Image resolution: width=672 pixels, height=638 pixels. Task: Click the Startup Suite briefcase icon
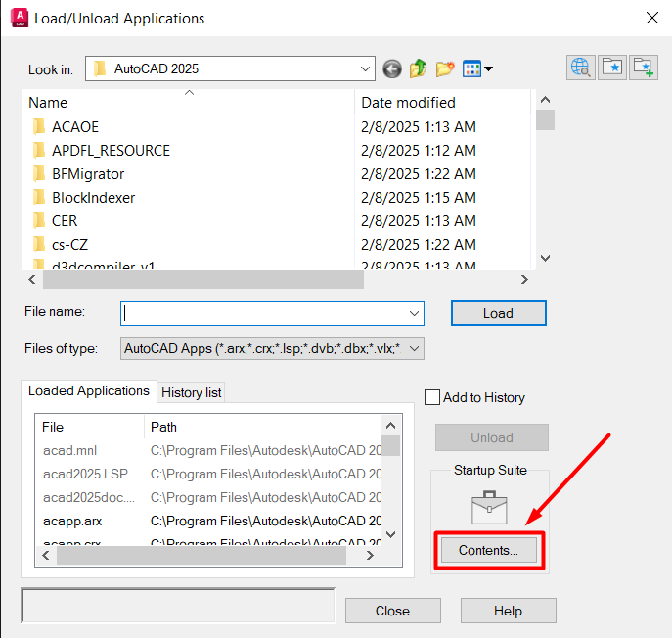coord(489,507)
